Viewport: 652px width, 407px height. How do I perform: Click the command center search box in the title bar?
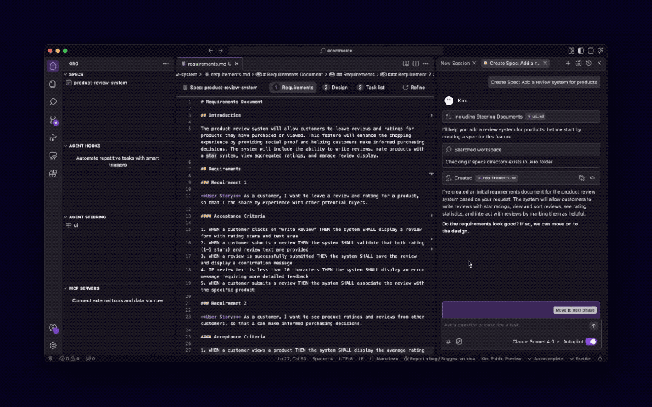337,51
